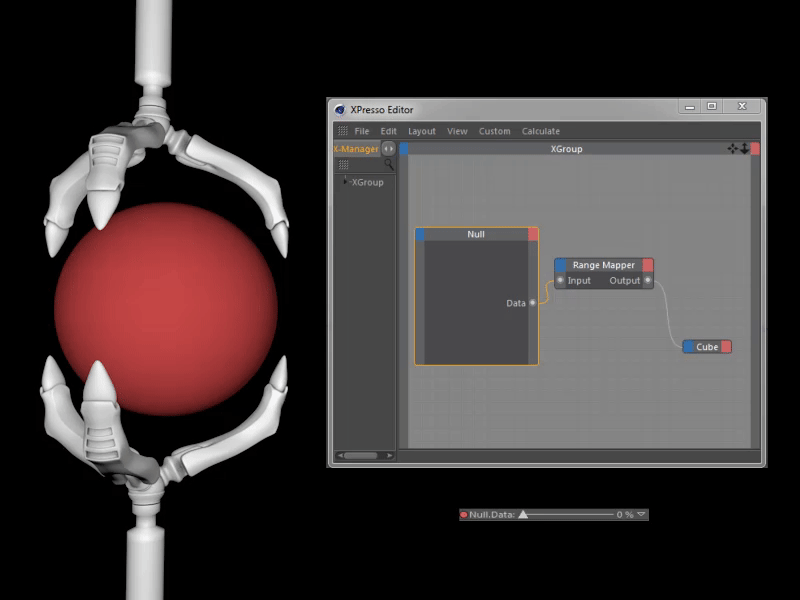Click the XGroup pan move icon
This screenshot has height=600, width=800.
[732, 149]
